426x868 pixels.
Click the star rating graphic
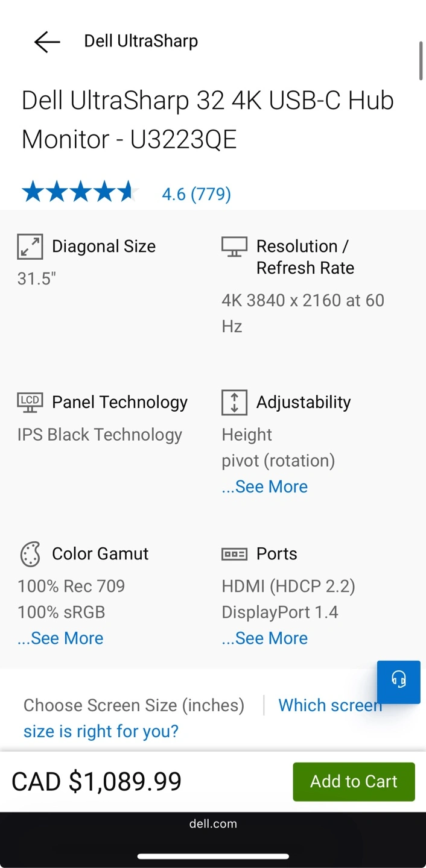78,193
